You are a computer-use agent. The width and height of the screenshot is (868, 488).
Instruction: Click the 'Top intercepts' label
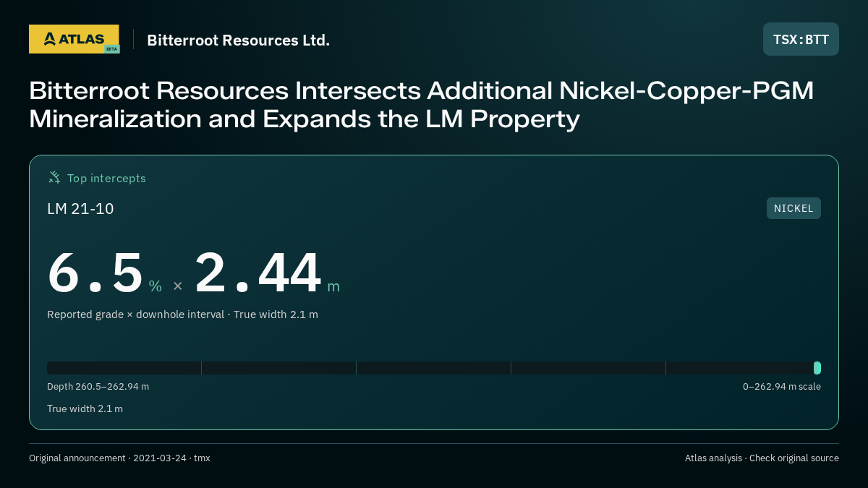(106, 178)
